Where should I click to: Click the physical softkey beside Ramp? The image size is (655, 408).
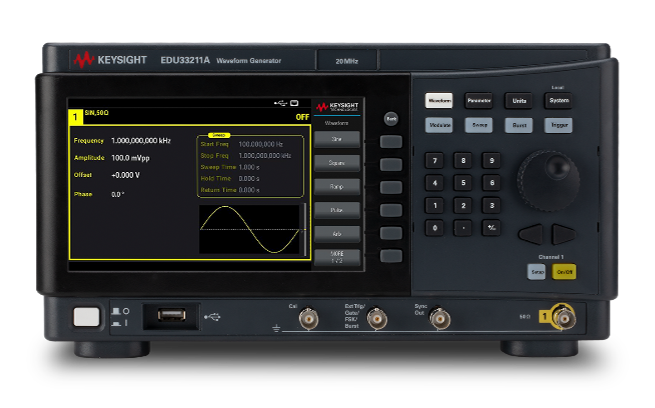[x=391, y=188]
